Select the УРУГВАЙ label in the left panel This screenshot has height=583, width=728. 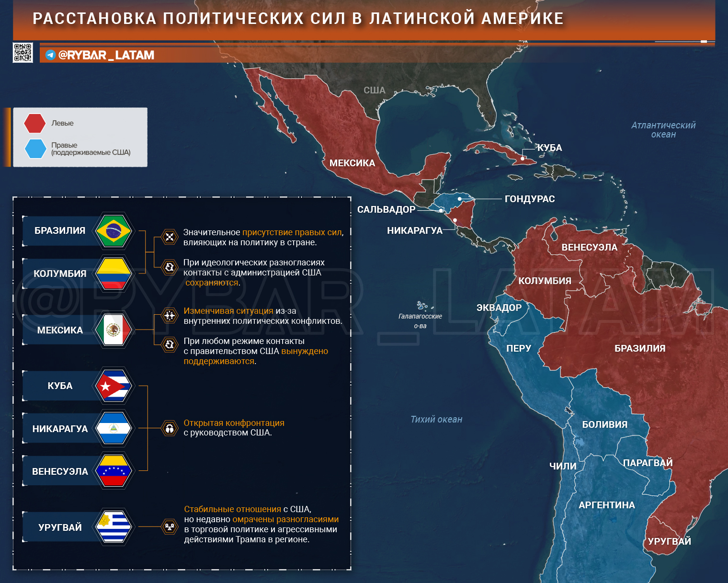60,527
